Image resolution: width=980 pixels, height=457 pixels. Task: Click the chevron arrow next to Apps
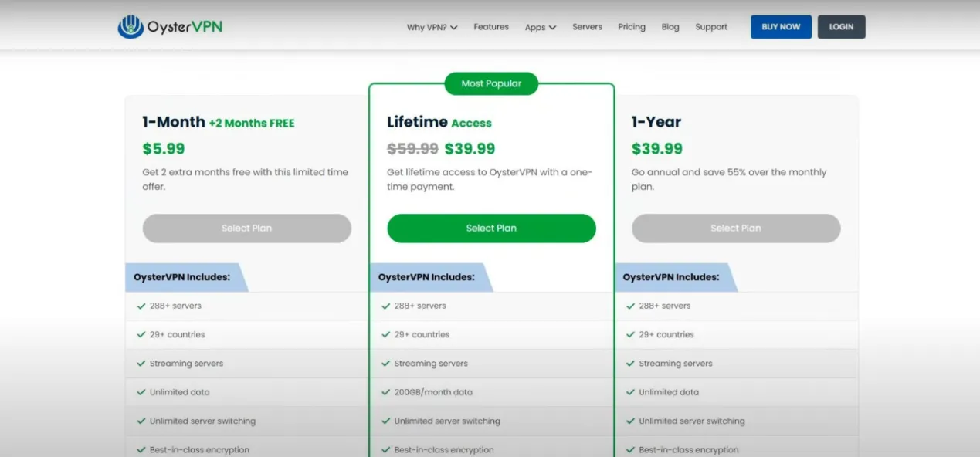tap(552, 28)
